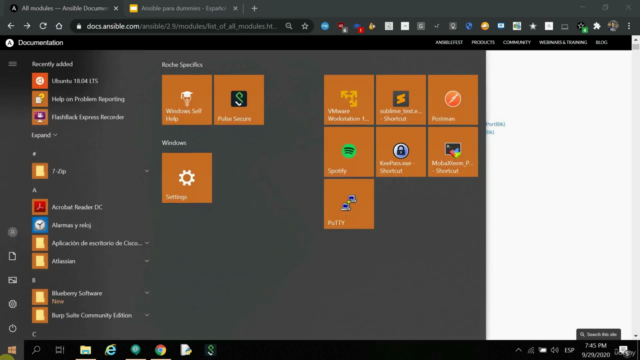Bookmark this page with the star icon
This screenshot has width=640, height=360.
click(x=305, y=26)
